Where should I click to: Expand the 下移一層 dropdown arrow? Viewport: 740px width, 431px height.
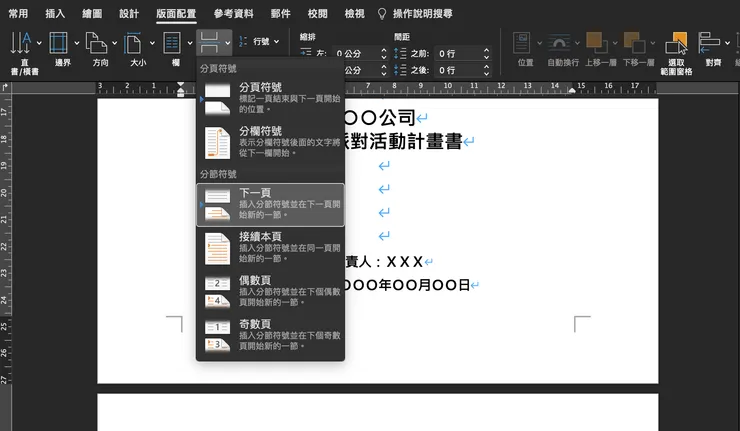pyautogui.click(x=653, y=43)
